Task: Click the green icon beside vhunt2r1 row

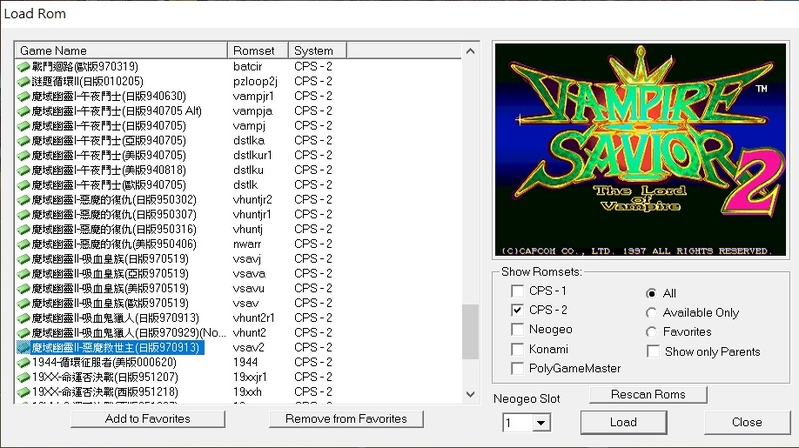Action: tap(23, 318)
